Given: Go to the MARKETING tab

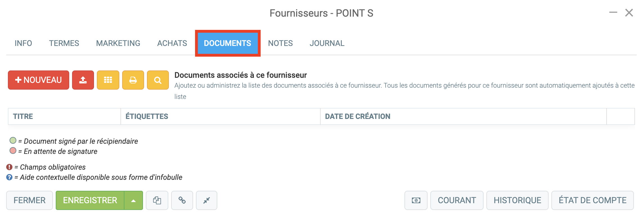Looking at the screenshot, I should pyautogui.click(x=118, y=43).
